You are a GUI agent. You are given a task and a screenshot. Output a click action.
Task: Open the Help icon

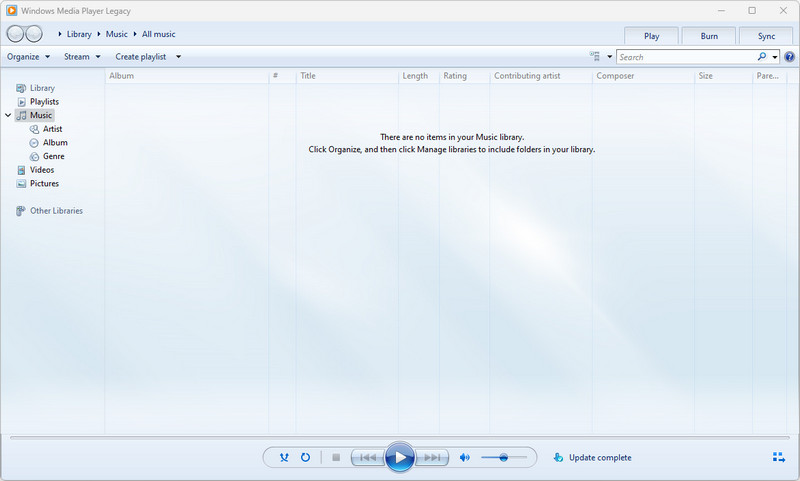click(789, 57)
